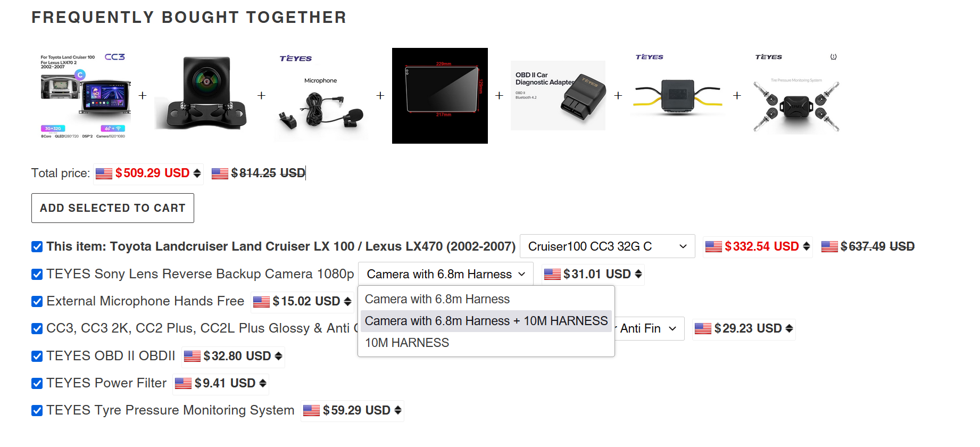Click ADD SELECTED TO CART button

[x=113, y=208]
